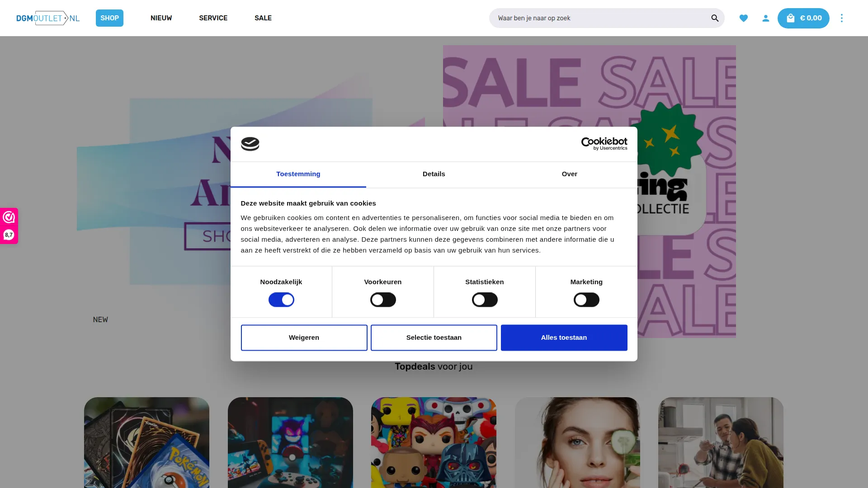Open the wishlist heart icon

[x=744, y=18]
